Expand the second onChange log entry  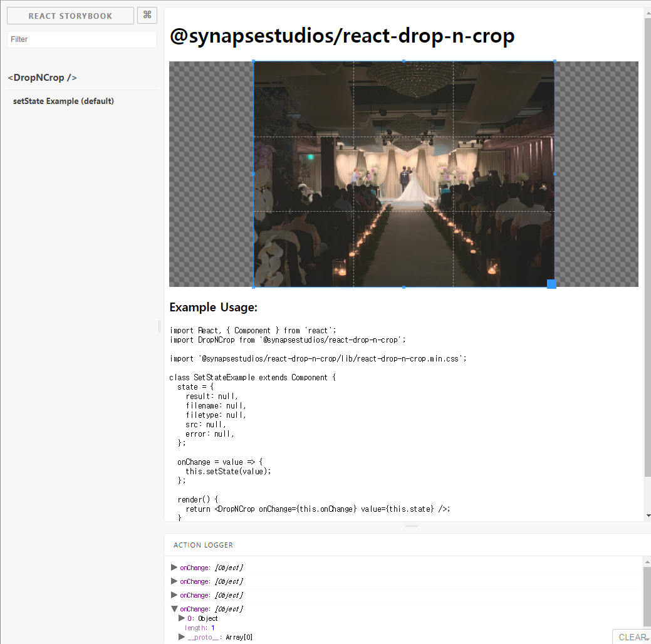pyautogui.click(x=174, y=581)
